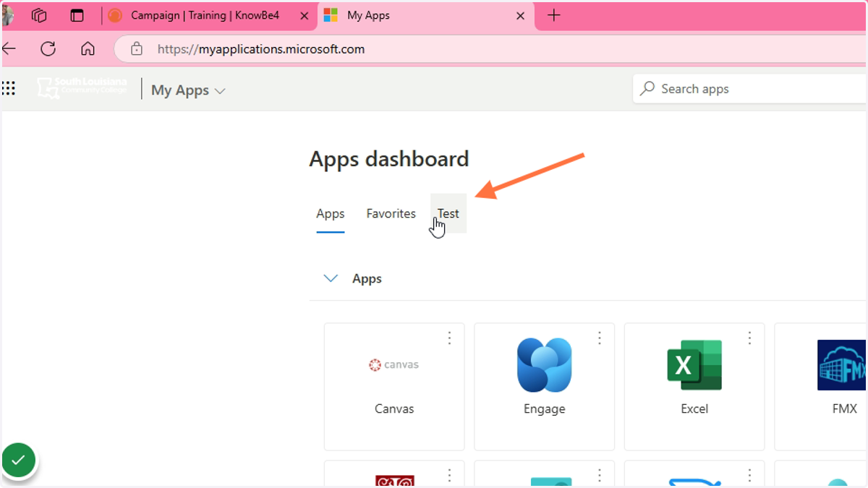
Task: Open the Canvas tile options menu
Action: [449, 338]
